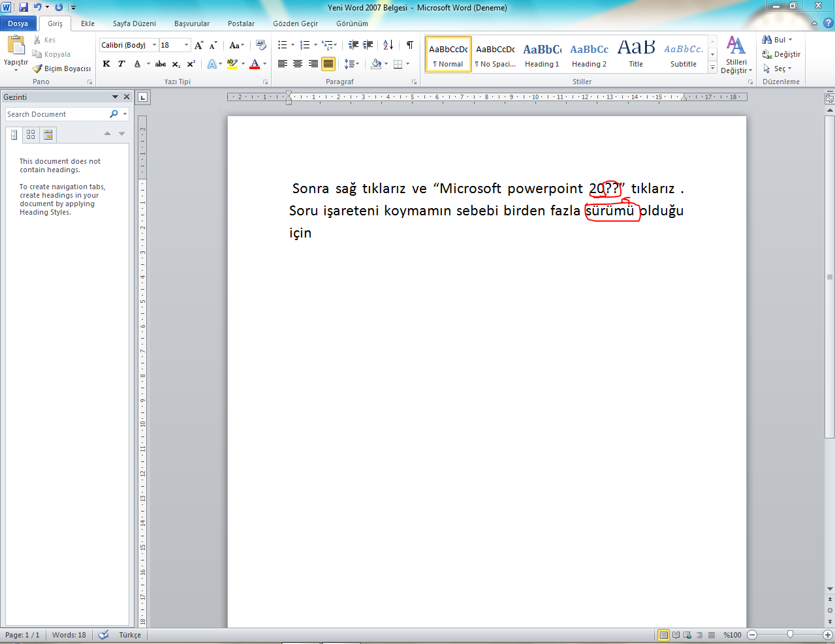Image resolution: width=835 pixels, height=644 pixels.
Task: Switch to Sayfa Düzeni tab
Action: click(x=134, y=23)
